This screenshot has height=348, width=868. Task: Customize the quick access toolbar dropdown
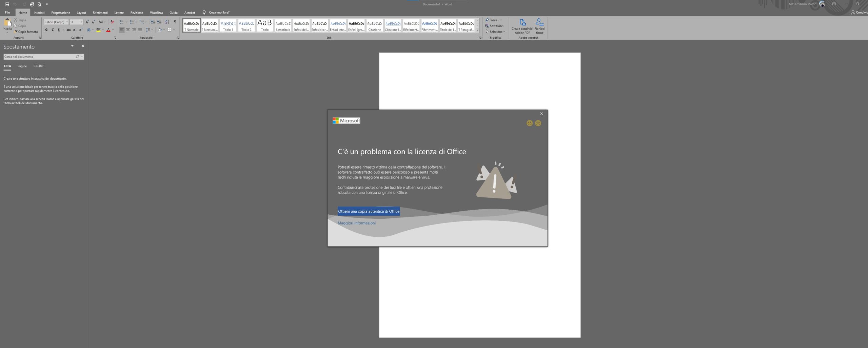click(47, 4)
